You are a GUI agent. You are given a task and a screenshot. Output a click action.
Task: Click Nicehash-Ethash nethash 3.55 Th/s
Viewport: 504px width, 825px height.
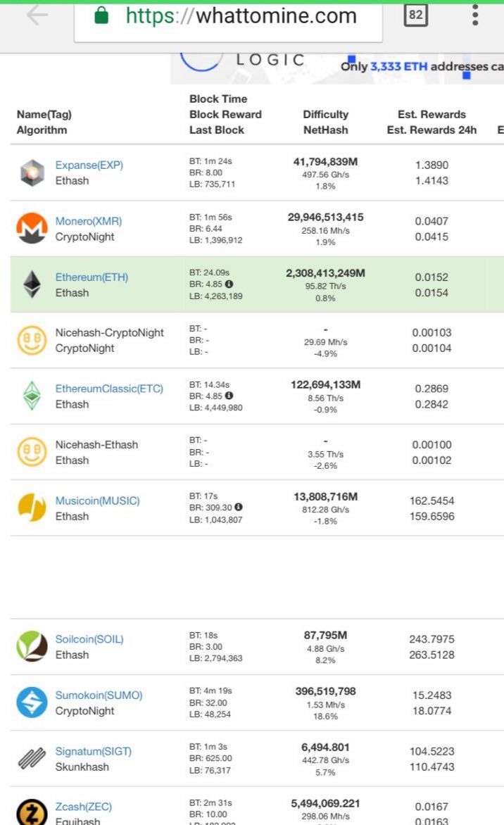(325, 454)
